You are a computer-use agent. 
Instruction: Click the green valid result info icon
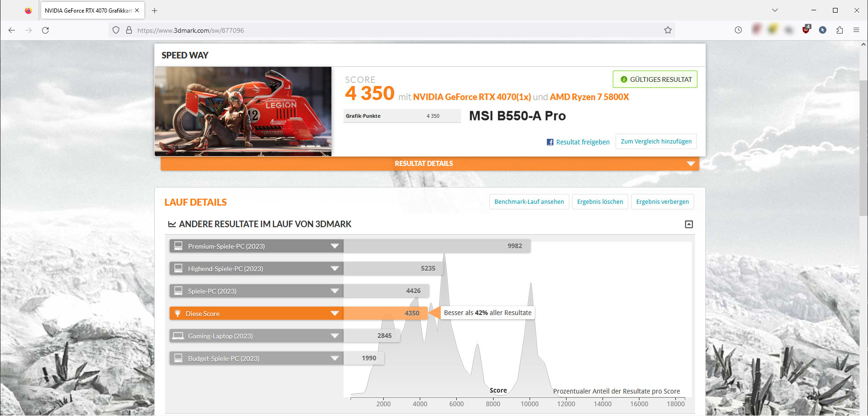[x=624, y=79]
